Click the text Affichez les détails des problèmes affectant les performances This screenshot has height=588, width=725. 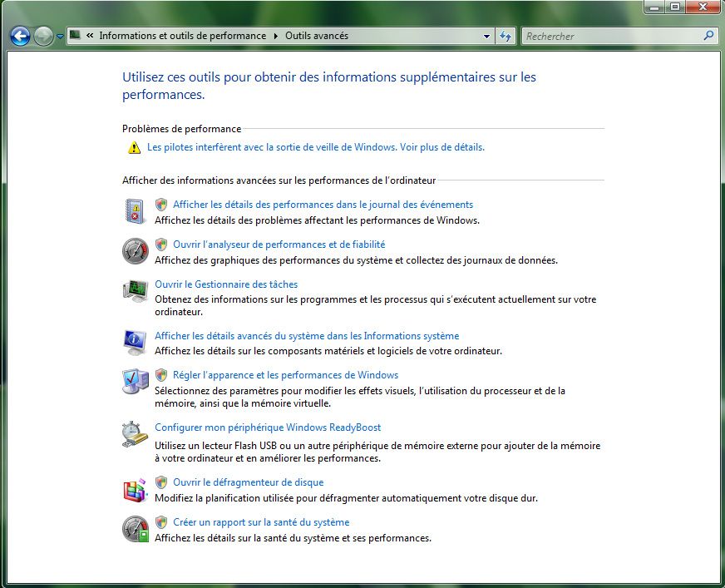317,220
